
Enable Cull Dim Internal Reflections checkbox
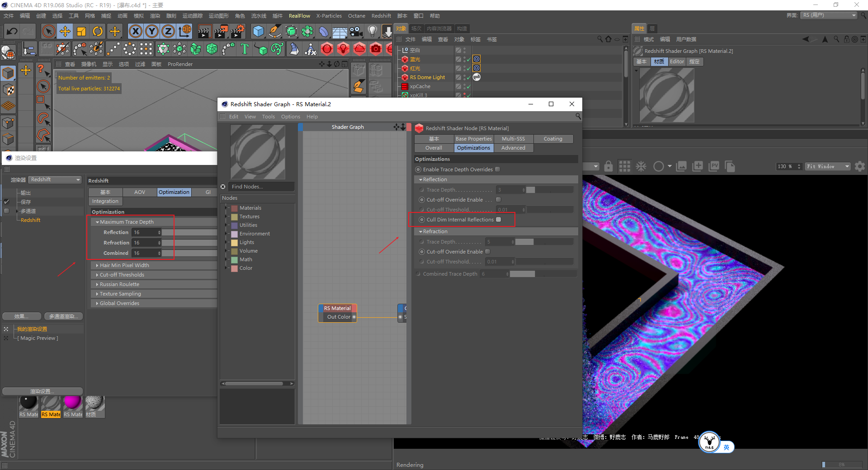(498, 220)
